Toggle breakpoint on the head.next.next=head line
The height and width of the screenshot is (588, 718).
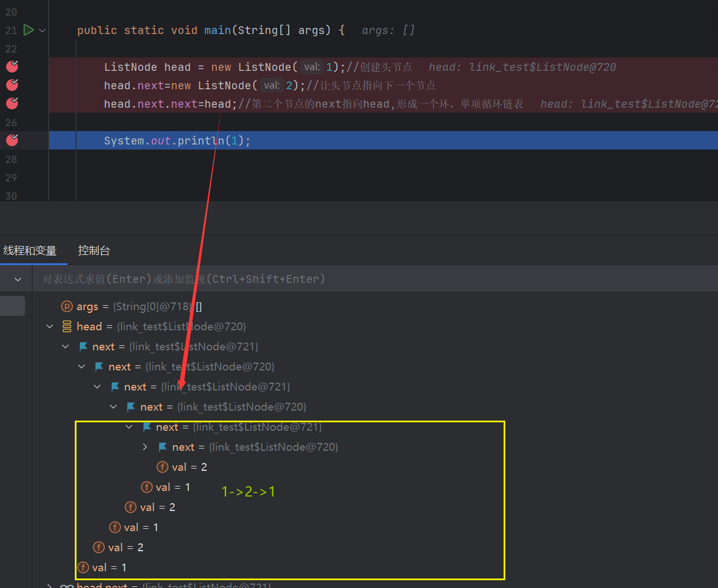[x=12, y=104]
